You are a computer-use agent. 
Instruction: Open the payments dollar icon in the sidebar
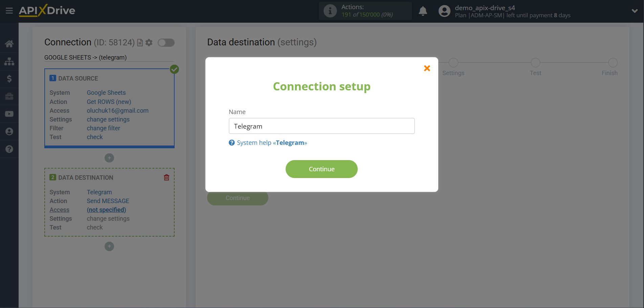9,79
